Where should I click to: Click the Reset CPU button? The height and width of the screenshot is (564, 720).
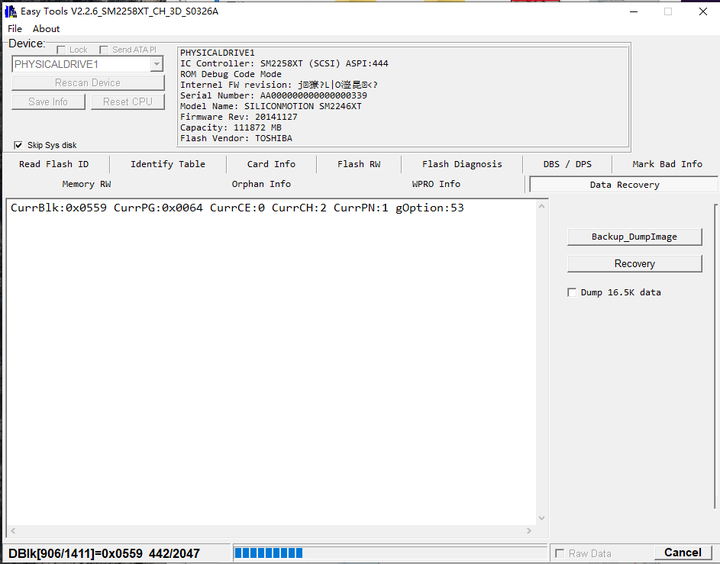tap(128, 102)
